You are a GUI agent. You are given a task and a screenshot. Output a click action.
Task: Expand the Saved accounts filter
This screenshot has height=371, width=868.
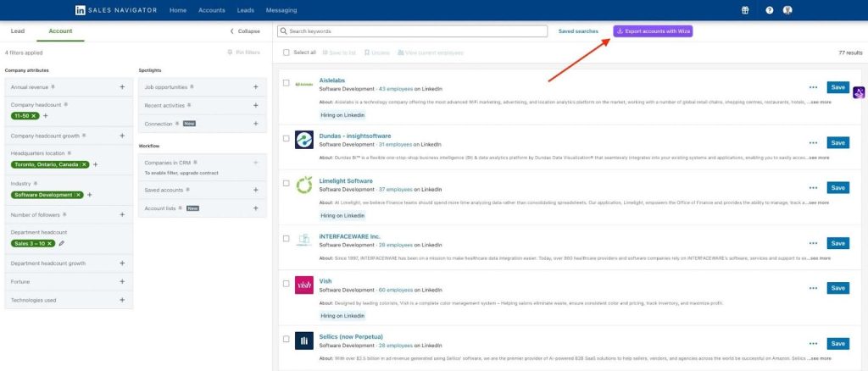(x=256, y=190)
